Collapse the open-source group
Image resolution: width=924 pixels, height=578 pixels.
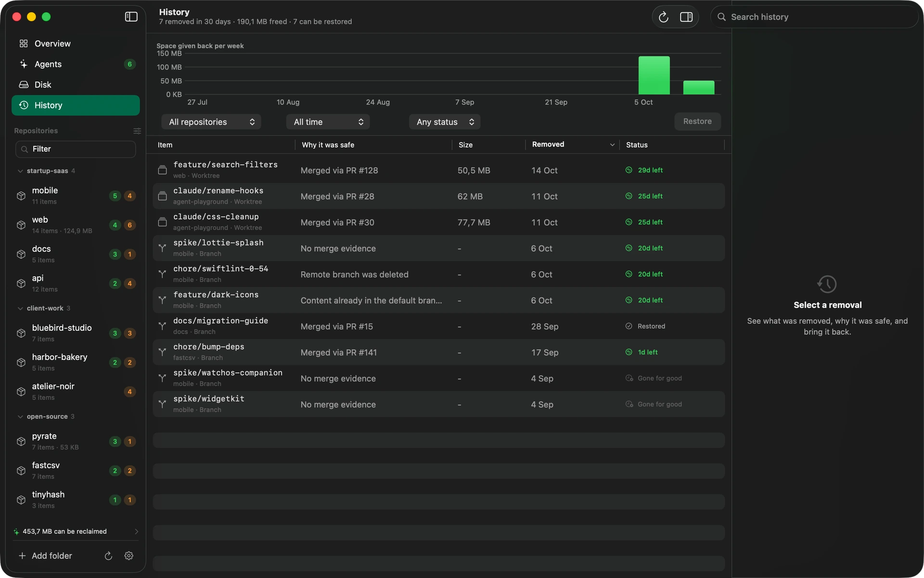tap(20, 417)
